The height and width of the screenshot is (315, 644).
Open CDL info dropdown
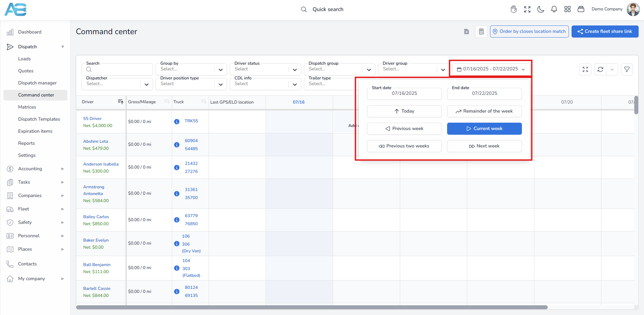(x=265, y=84)
